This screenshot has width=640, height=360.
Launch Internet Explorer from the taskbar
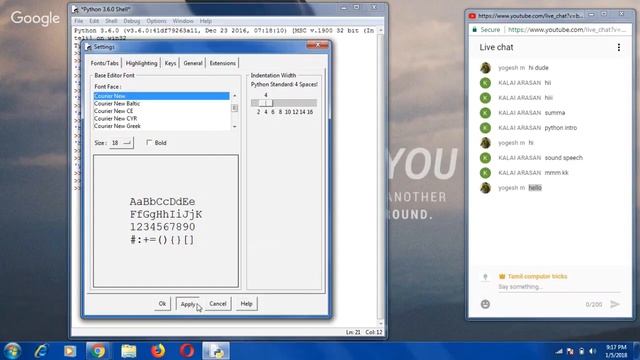[x=41, y=351]
